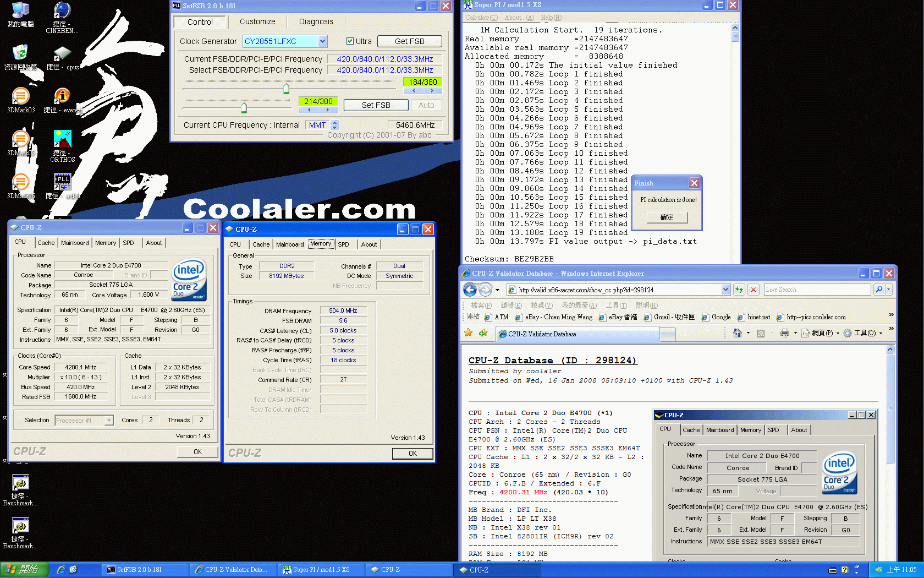Viewport: 924px width, 578px height.
Task: Click the Intel Core 2 Duo logo in CPU-Z
Action: pos(189,279)
